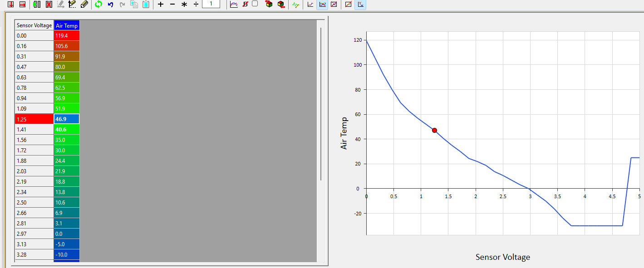Toggle the highlighted multi-line graph view icon
The image size is (644, 268).
[x=322, y=5]
